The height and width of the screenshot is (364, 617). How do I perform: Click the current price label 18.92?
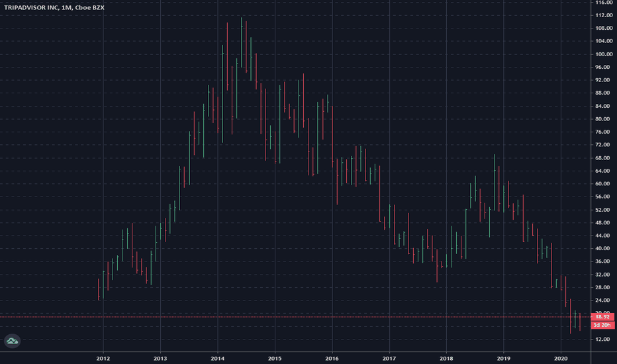pyautogui.click(x=602, y=317)
